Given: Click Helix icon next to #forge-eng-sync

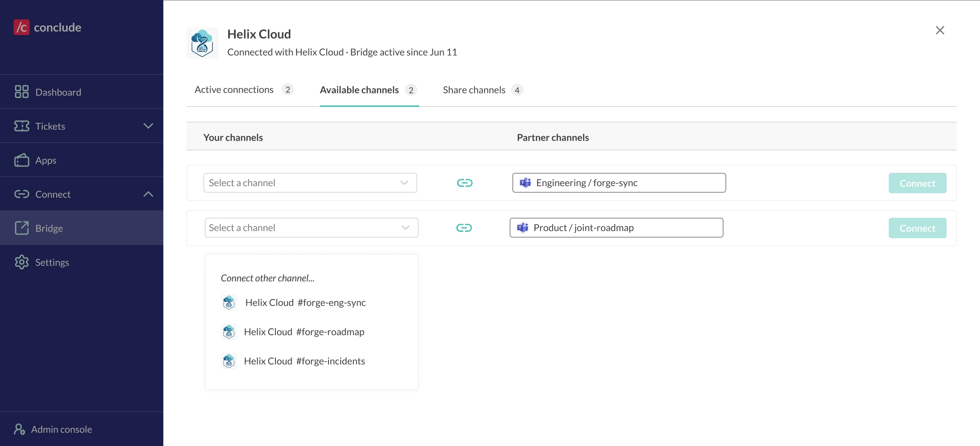Looking at the screenshot, I should click(x=229, y=302).
